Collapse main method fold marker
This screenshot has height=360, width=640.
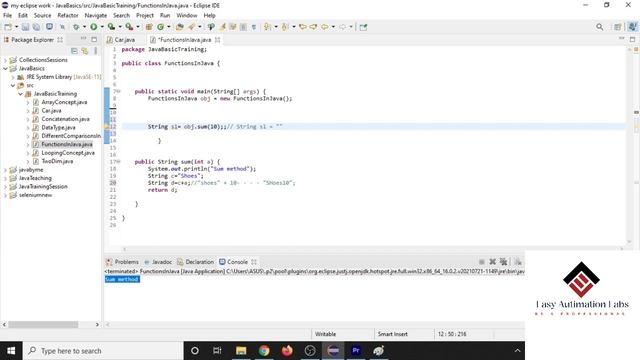pos(118,91)
